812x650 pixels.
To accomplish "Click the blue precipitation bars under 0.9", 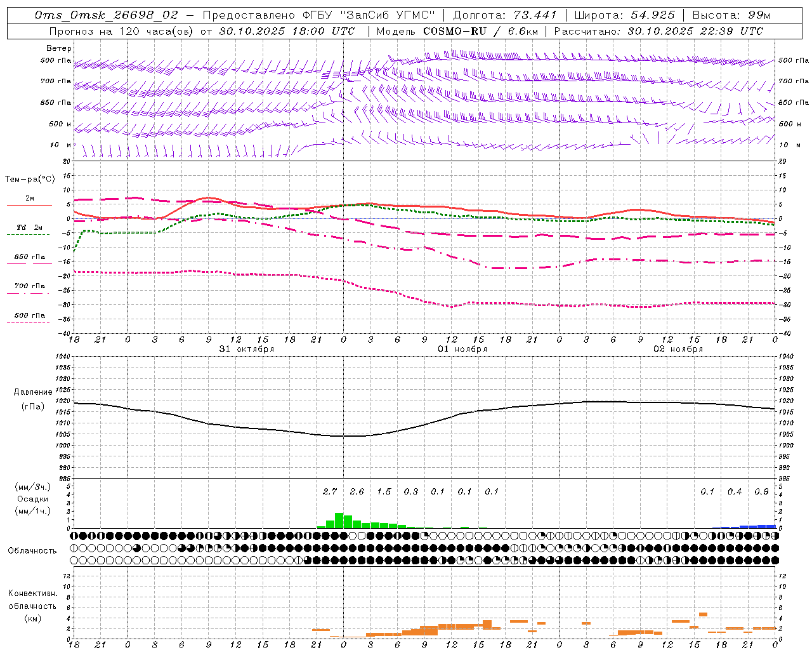I will [x=762, y=526].
